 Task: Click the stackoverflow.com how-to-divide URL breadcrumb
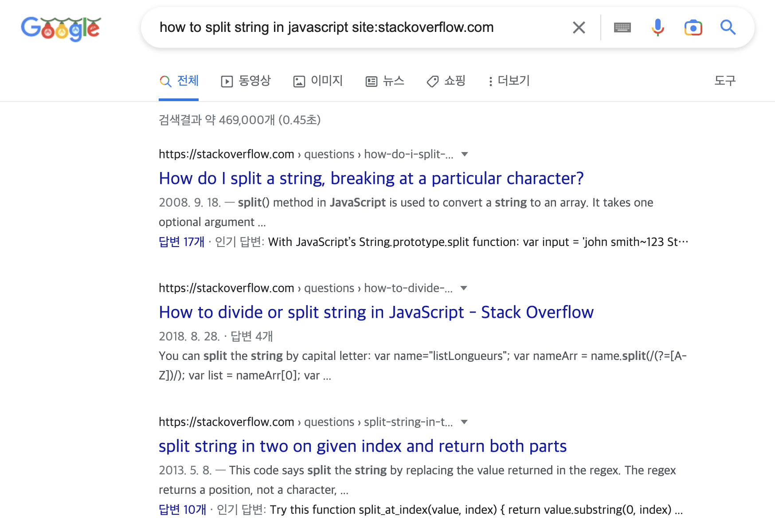pyautogui.click(x=306, y=288)
